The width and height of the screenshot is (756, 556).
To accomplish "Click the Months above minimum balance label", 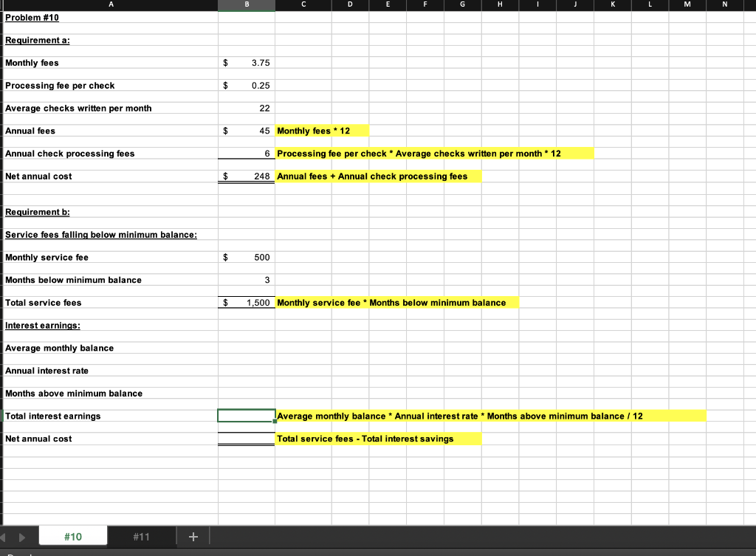I will pos(74,393).
